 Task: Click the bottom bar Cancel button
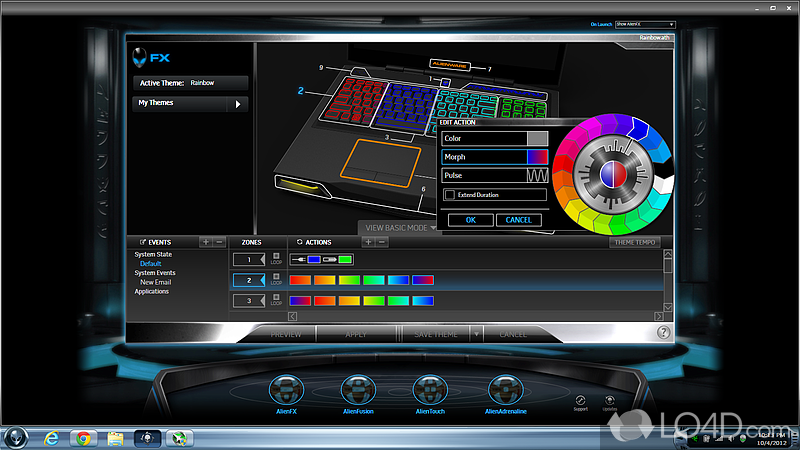click(x=513, y=334)
